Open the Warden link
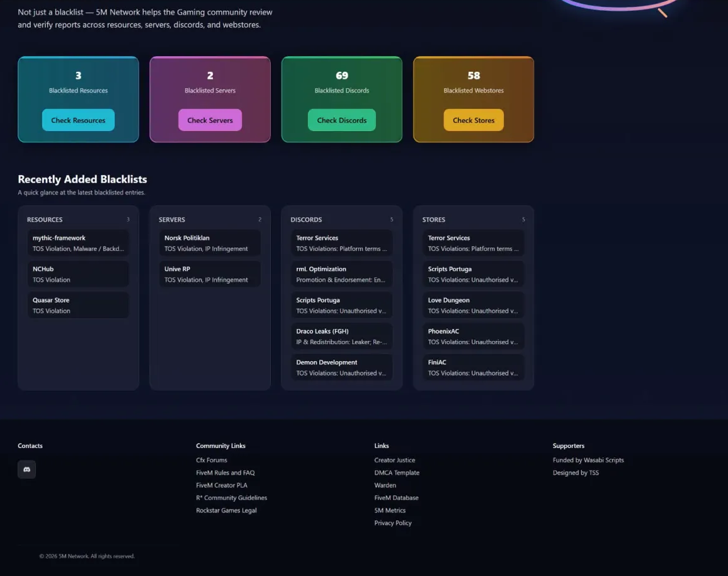 (385, 485)
